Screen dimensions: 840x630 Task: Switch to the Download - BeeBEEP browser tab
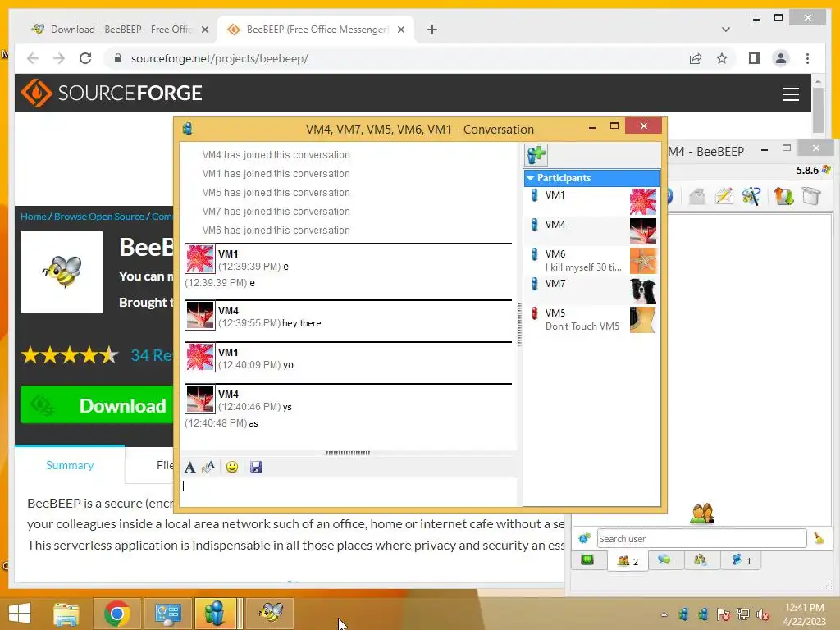tap(121, 30)
